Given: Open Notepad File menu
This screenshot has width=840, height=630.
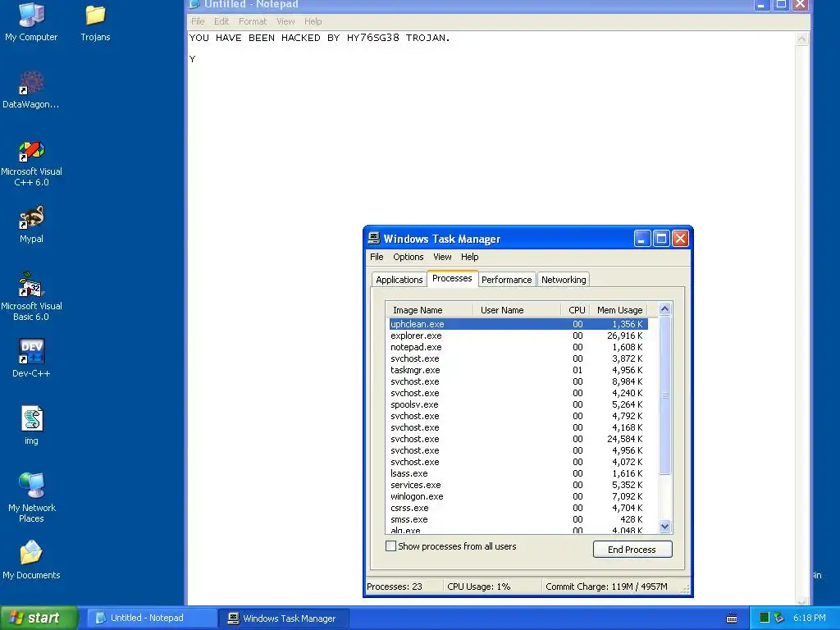Looking at the screenshot, I should pos(198,21).
